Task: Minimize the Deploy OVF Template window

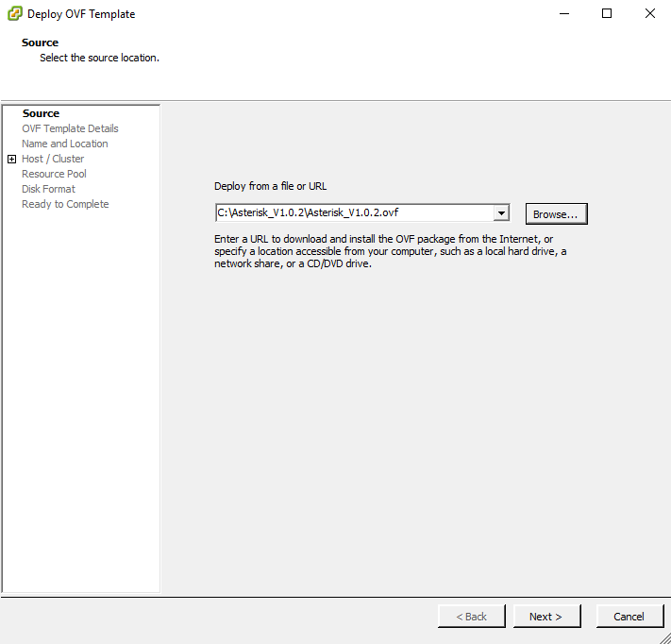Action: (564, 14)
